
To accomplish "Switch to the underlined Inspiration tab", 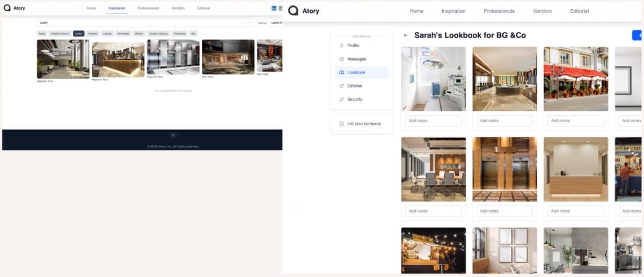I will coord(117,9).
